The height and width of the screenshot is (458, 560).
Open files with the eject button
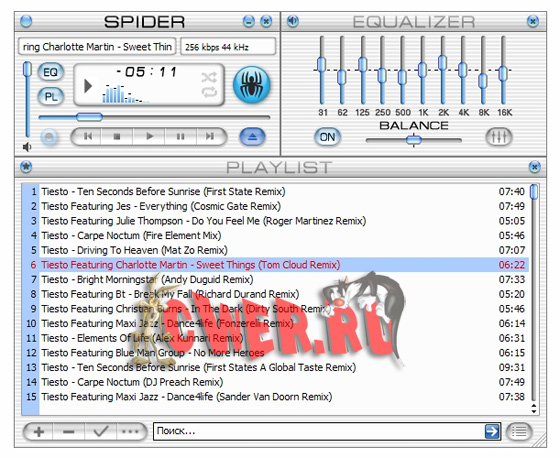pyautogui.click(x=252, y=137)
